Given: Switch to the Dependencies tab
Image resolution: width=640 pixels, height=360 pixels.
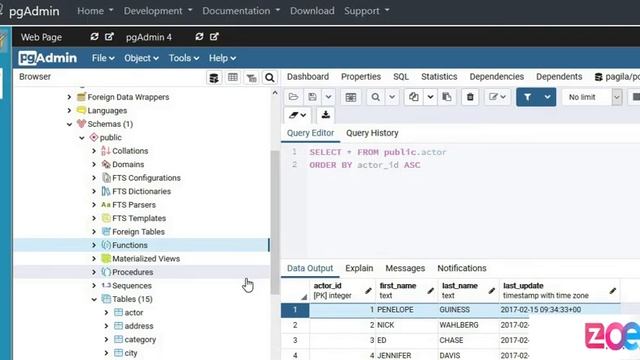Looking at the screenshot, I should (x=496, y=77).
